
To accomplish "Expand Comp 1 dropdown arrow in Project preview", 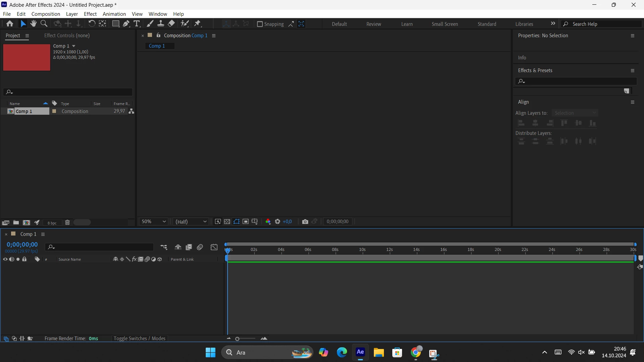I will click(x=73, y=46).
